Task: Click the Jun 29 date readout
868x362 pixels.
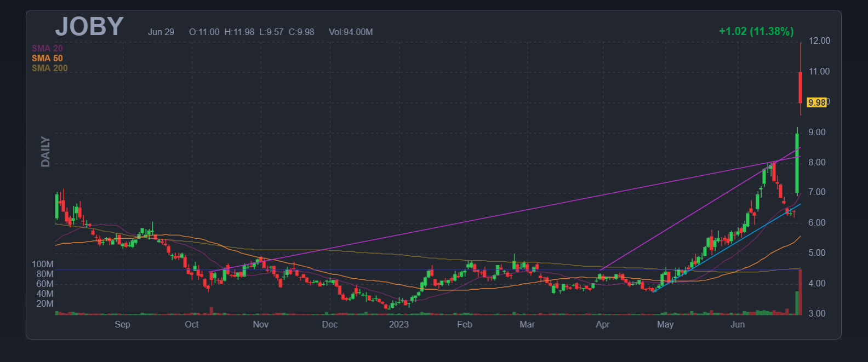Action: [x=161, y=32]
